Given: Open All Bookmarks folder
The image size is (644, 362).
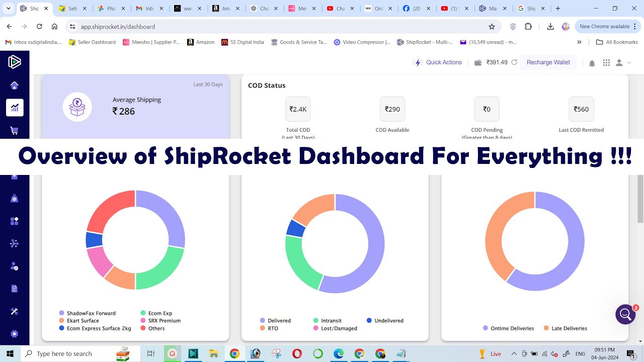Looking at the screenshot, I should (617, 42).
